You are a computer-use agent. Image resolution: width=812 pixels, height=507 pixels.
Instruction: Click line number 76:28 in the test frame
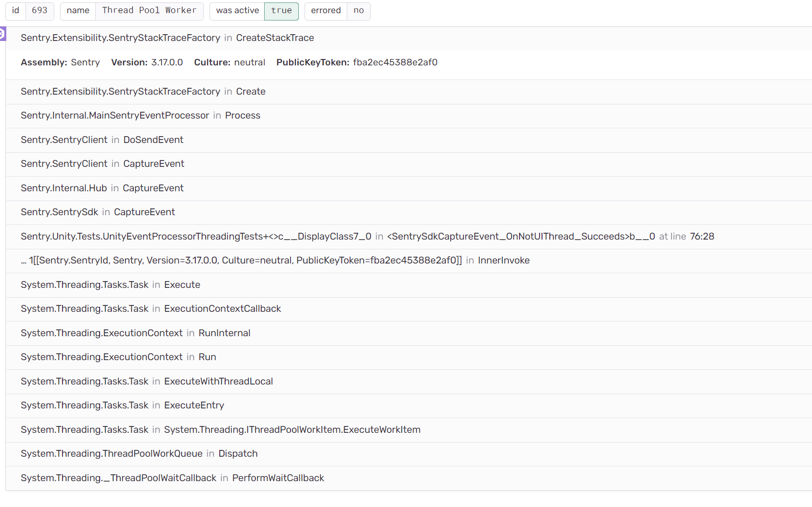703,236
